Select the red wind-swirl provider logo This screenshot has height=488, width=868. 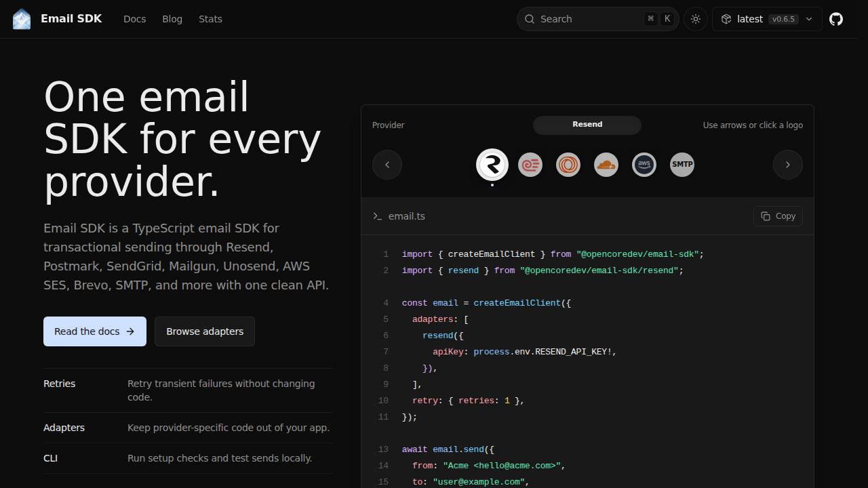(530, 165)
